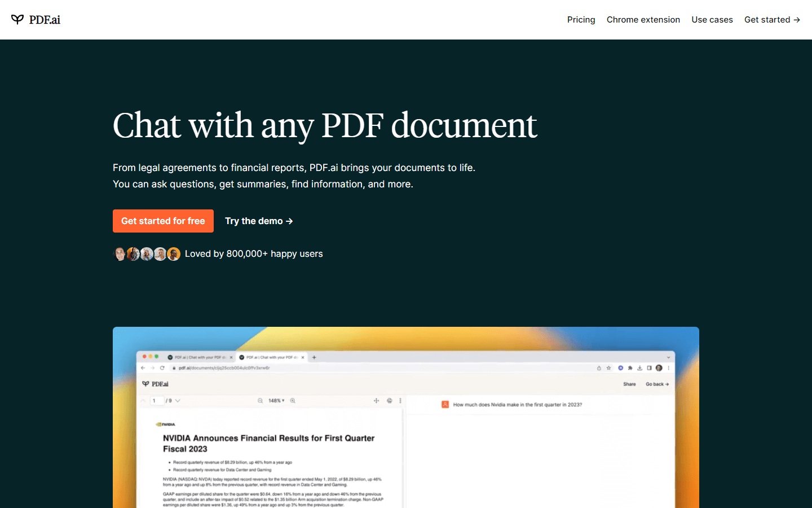Viewport: 812px width, 508px height.
Task: Click the demo browser address bar URL
Action: (224, 368)
